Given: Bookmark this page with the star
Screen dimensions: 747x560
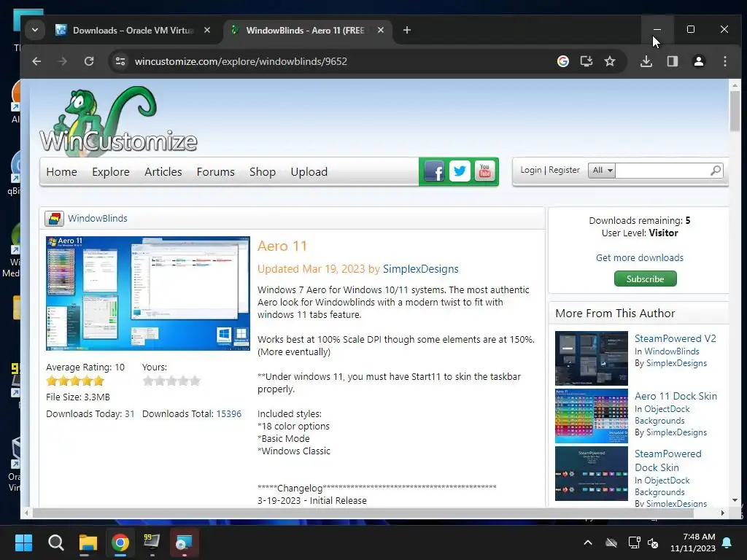Looking at the screenshot, I should (610, 61).
